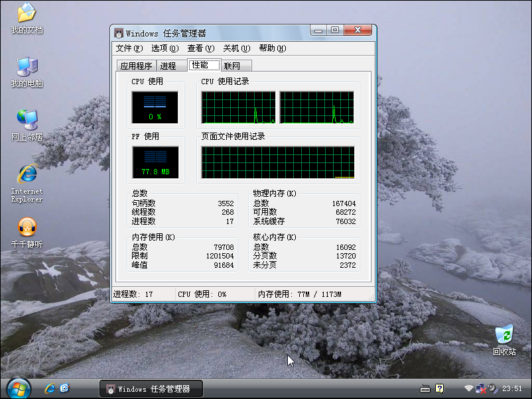Click the keyboard icon in system tray
Viewport: 532px width, 399px height.
[x=425, y=388]
